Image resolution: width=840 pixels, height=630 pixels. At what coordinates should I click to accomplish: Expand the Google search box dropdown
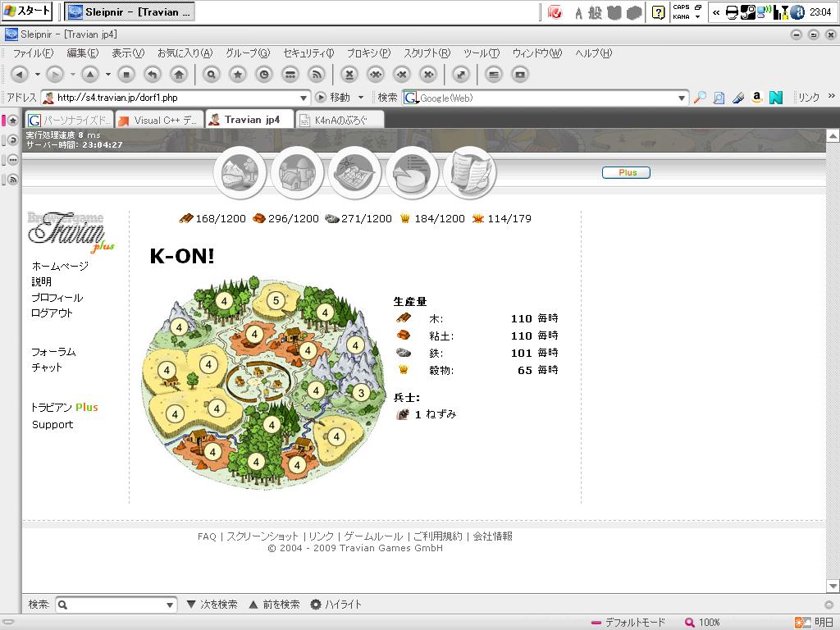pos(682,98)
